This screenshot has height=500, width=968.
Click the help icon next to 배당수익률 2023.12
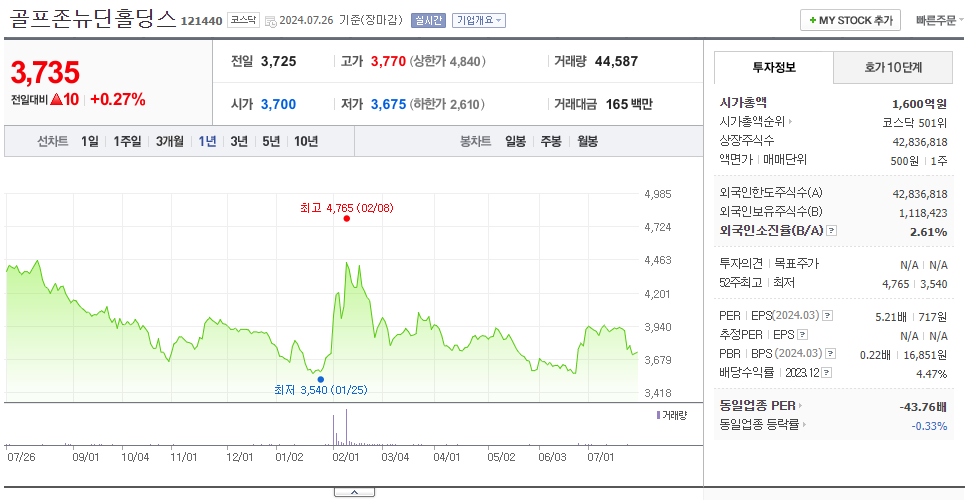pos(827,373)
